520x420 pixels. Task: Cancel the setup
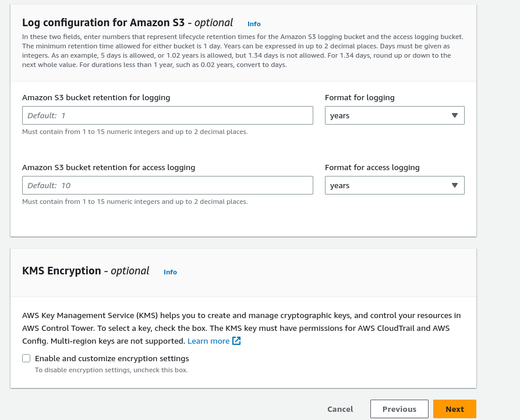point(340,409)
